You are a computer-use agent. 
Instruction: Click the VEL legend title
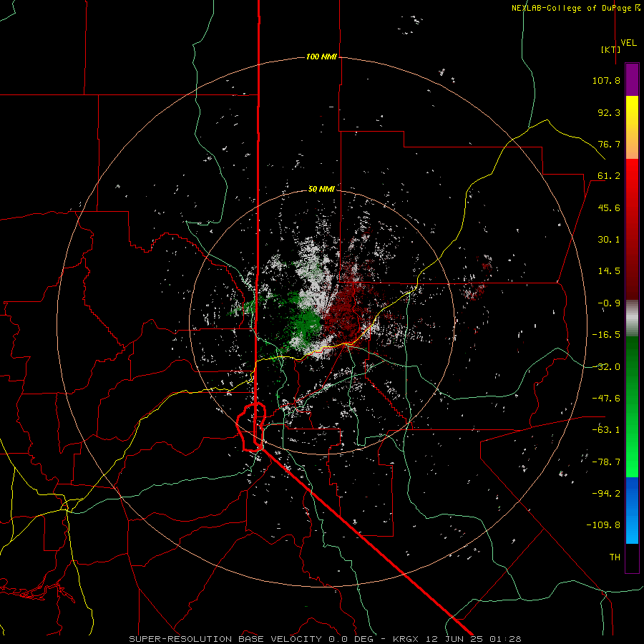pyautogui.click(x=628, y=42)
